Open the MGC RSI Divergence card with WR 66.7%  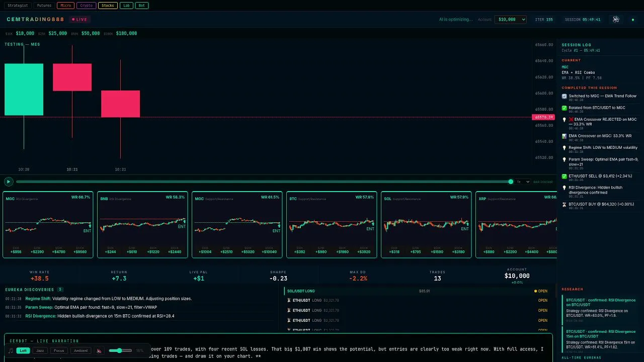tap(48, 225)
